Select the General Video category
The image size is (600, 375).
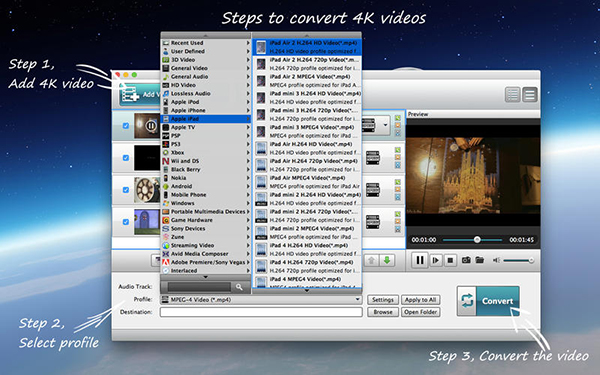[206, 68]
